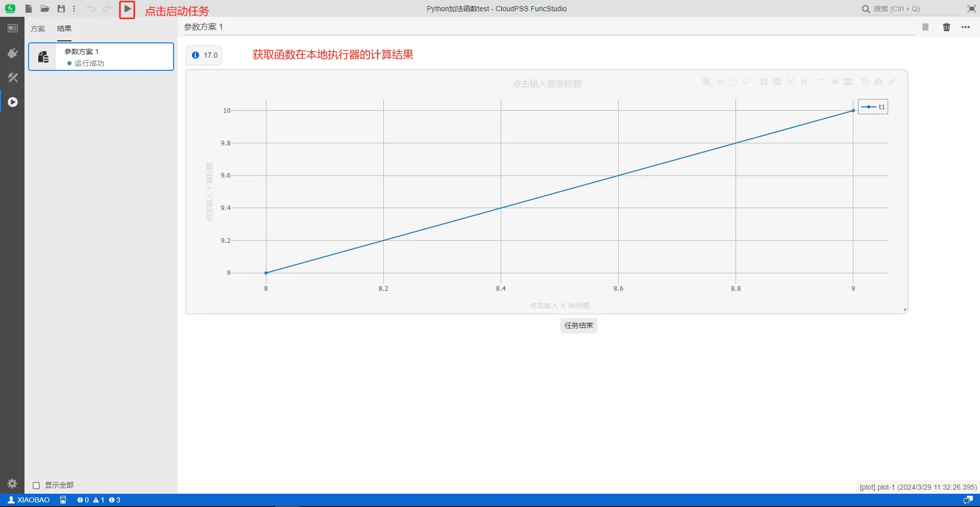
Task: Click the data point at x=8
Action: point(266,273)
